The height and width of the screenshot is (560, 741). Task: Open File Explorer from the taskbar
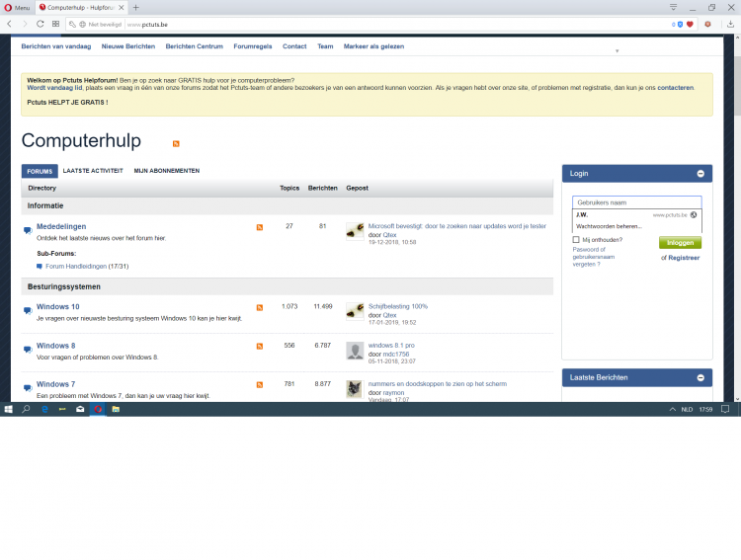(116, 409)
